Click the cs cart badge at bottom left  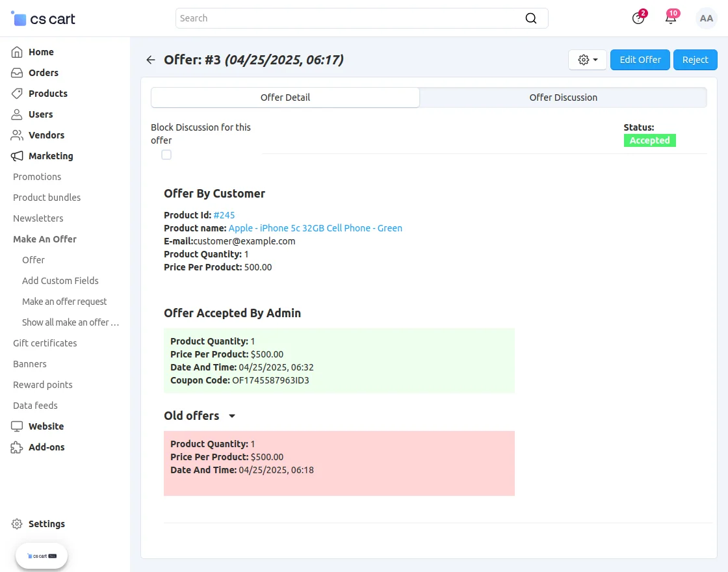[x=42, y=556]
